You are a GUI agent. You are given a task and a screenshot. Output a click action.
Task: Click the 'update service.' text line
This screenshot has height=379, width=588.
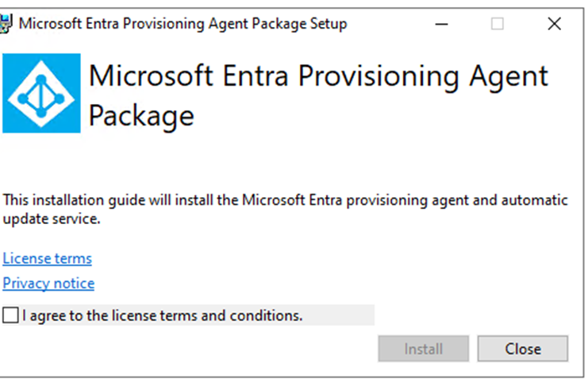[52, 219]
